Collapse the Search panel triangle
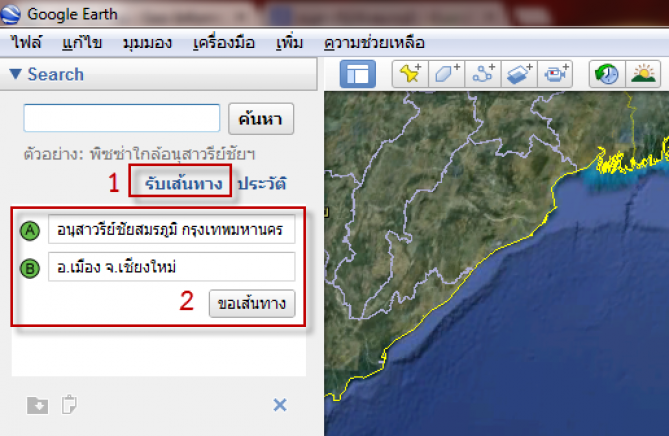This screenshot has height=436, width=669. 15,74
